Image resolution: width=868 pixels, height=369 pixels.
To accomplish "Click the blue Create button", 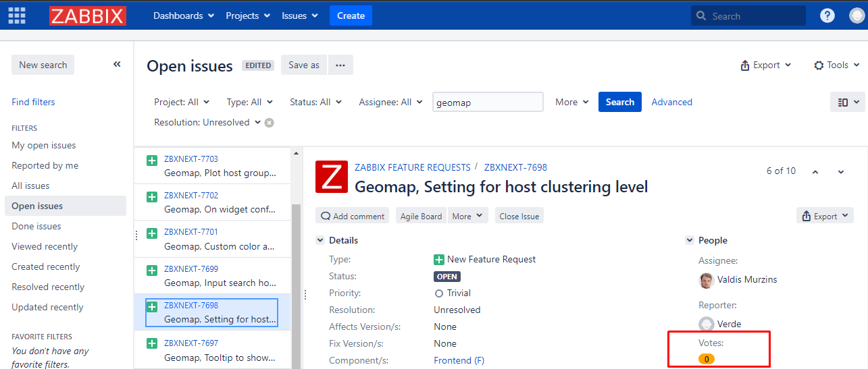I will (x=351, y=16).
